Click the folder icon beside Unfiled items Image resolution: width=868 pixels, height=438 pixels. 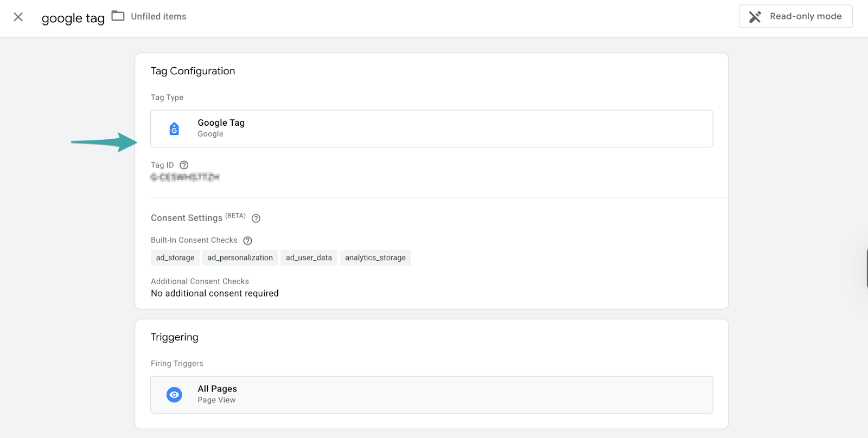tap(118, 16)
